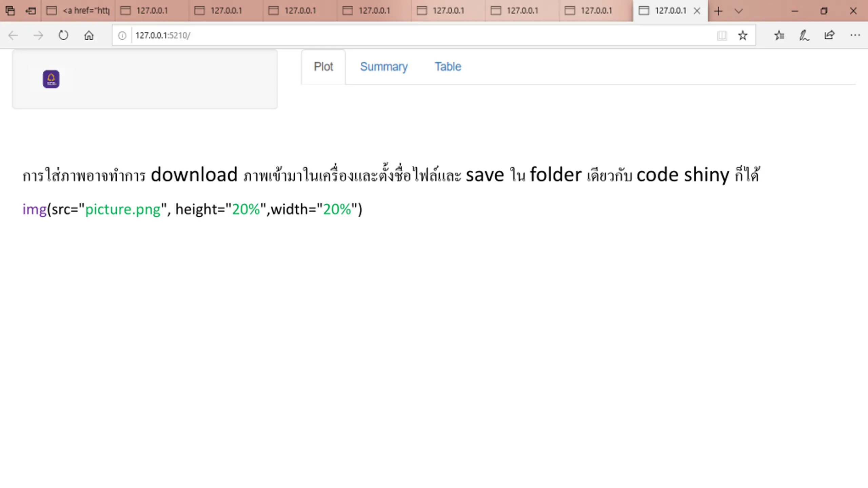The image size is (868, 488).
Task: Go forward with the forward arrow
Action: point(38,35)
